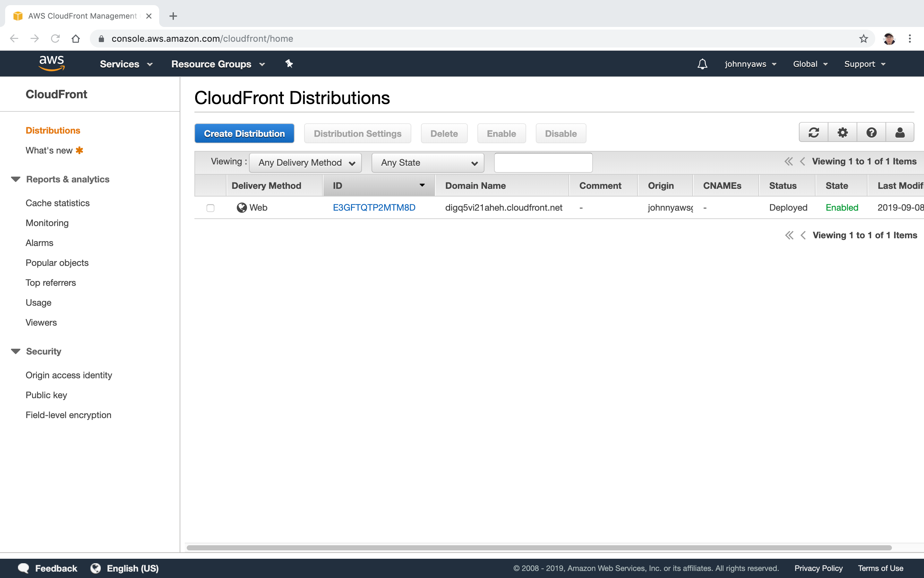The width and height of the screenshot is (924, 578).
Task: Collapse Reports & analytics section
Action: pyautogui.click(x=16, y=179)
